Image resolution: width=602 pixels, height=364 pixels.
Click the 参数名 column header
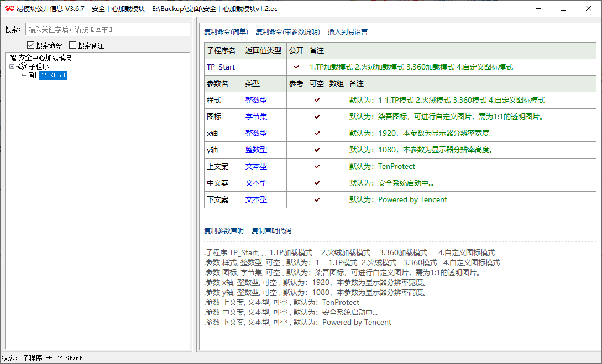click(x=223, y=83)
